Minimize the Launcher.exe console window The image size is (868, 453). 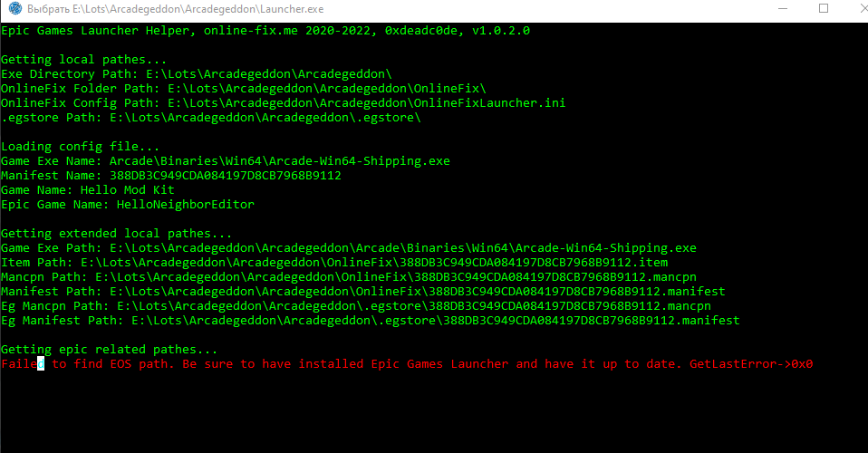(783, 9)
